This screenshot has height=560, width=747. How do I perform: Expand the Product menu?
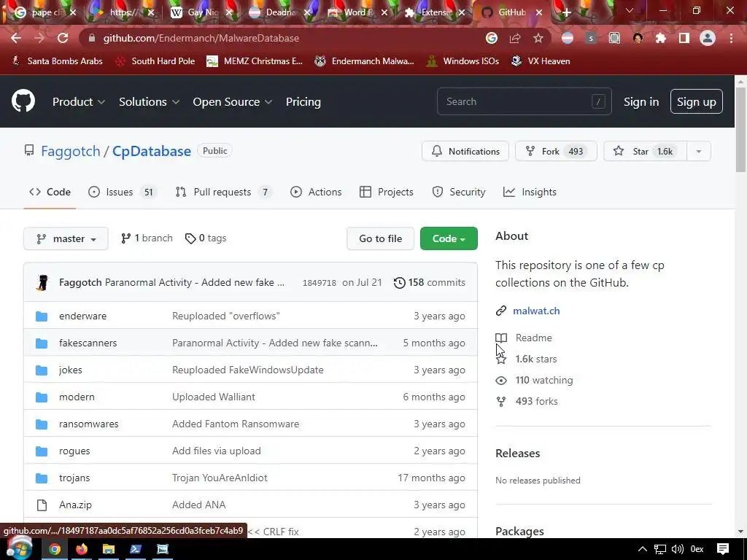tap(79, 102)
